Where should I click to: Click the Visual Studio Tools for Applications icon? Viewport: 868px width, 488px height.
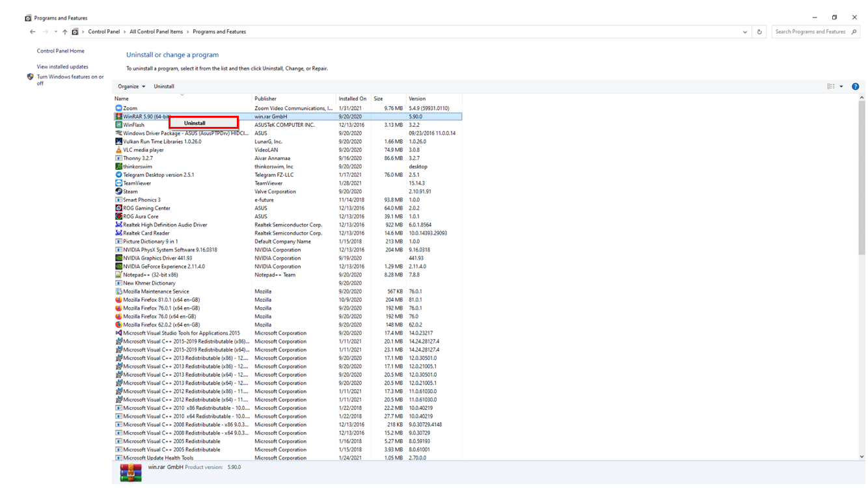(118, 333)
